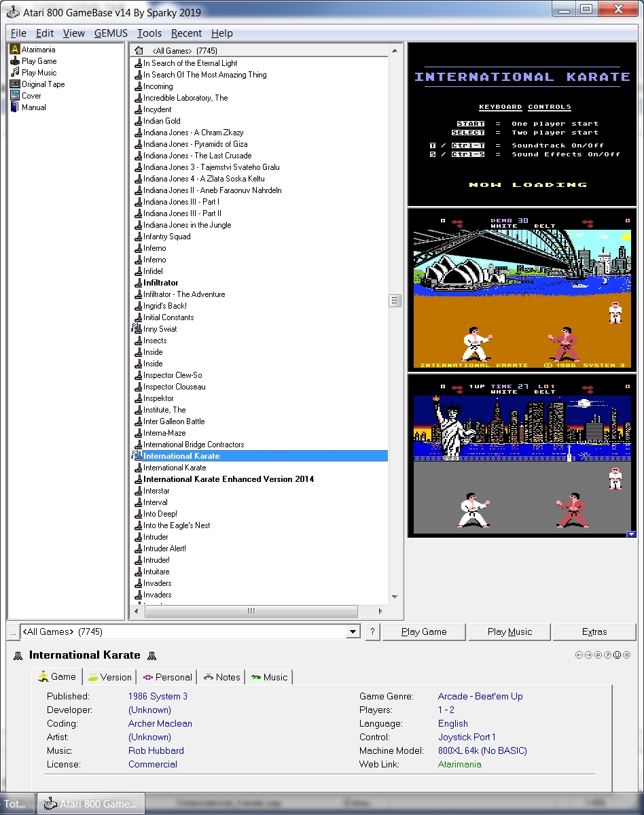Click the horizontal scrollbar thumb under game list

point(251,611)
